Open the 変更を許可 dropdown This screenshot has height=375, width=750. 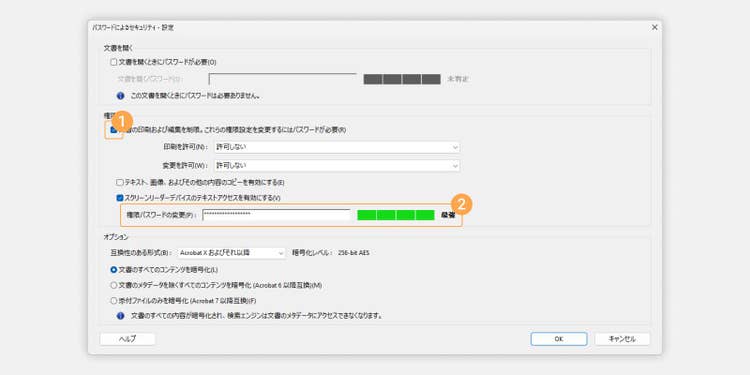tap(337, 165)
